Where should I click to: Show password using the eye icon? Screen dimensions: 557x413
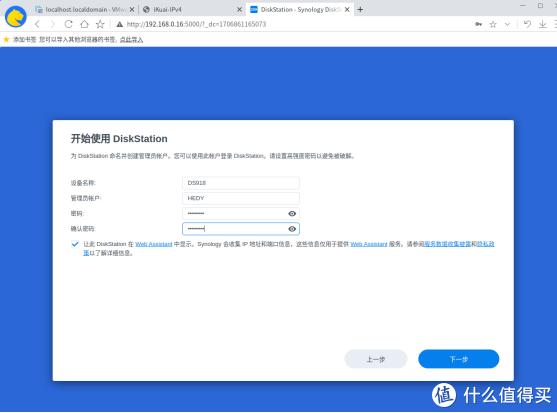[292, 213]
